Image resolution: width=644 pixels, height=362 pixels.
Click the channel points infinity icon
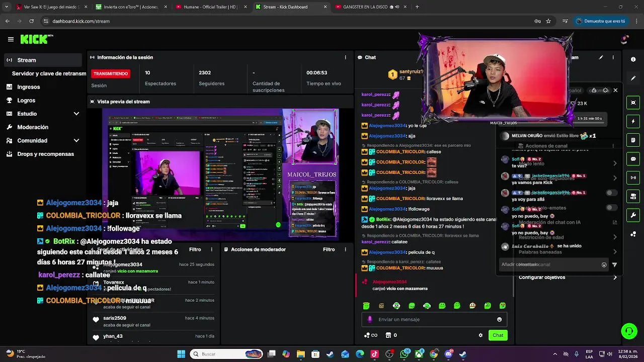click(x=371, y=335)
